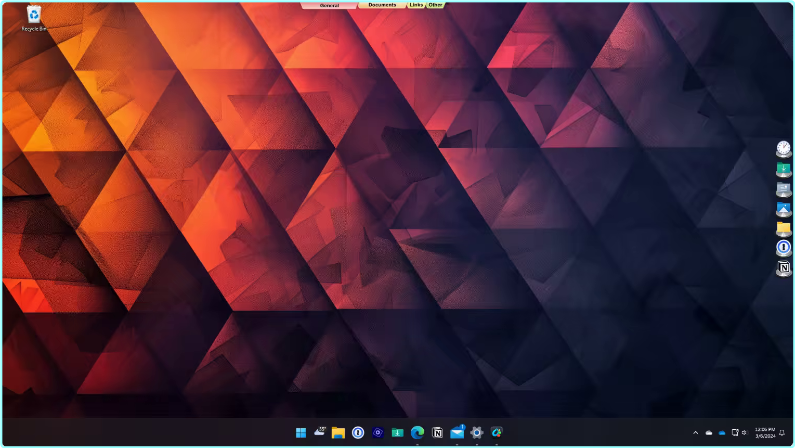Open the Other tab at top
Screen dimensions: 795x448
435,5
